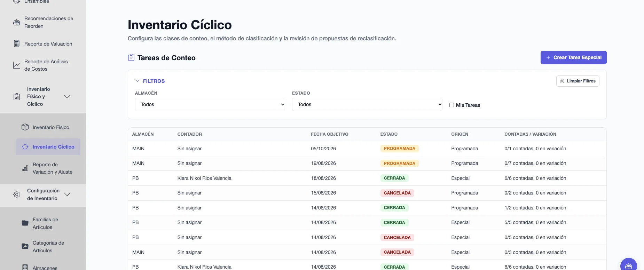Click the Configuración de Inventario gear icon
644x270 pixels.
tap(17, 194)
